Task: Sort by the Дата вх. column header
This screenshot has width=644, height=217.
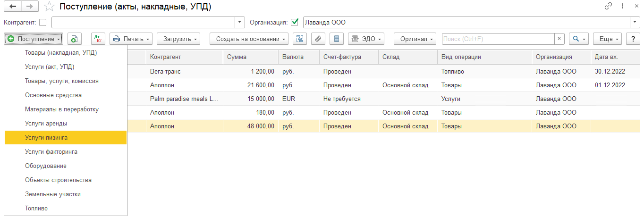Action: pos(616,57)
